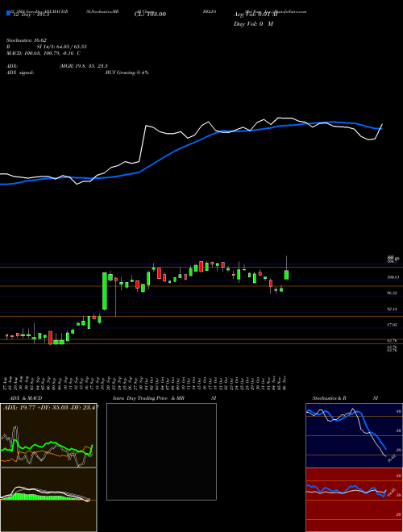Click the 96.22 price axis label
403x532 pixels.
click(393, 293)
